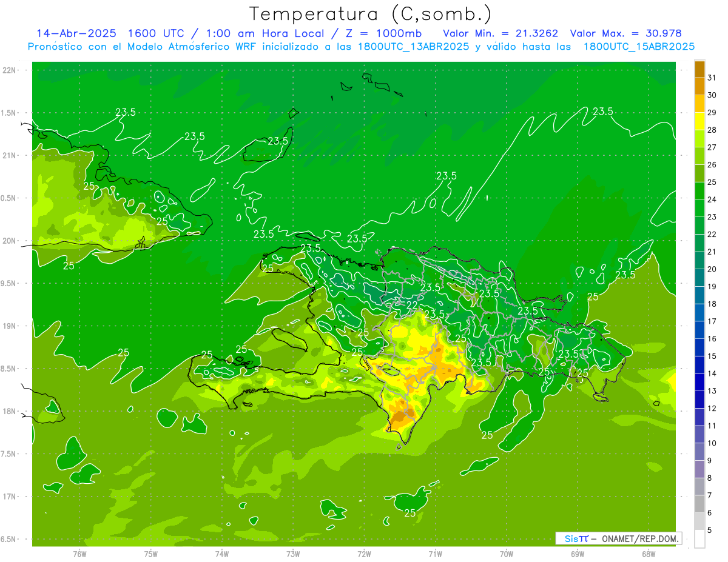Click the 68W longitude axis label
The width and height of the screenshot is (728, 562).
[x=648, y=554]
